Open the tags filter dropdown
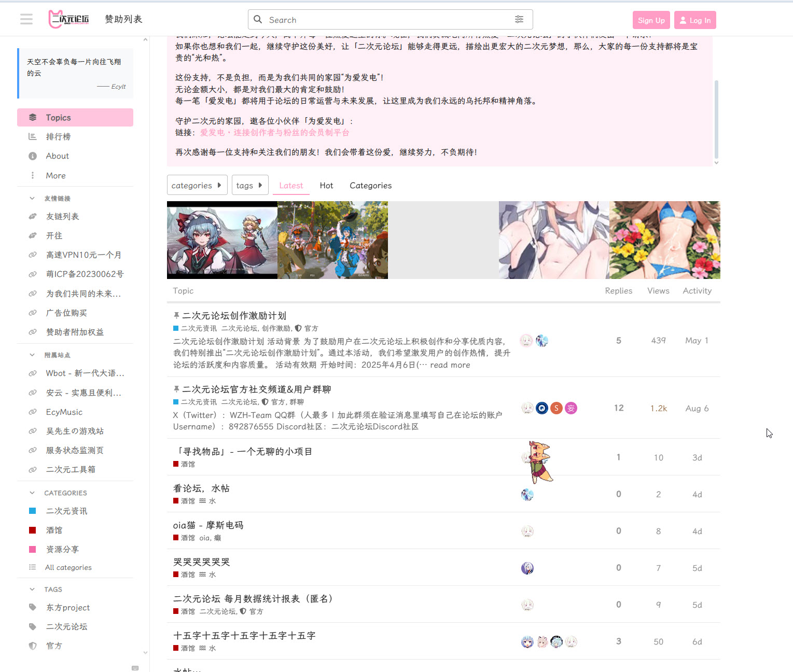The width and height of the screenshot is (793, 672). [250, 185]
